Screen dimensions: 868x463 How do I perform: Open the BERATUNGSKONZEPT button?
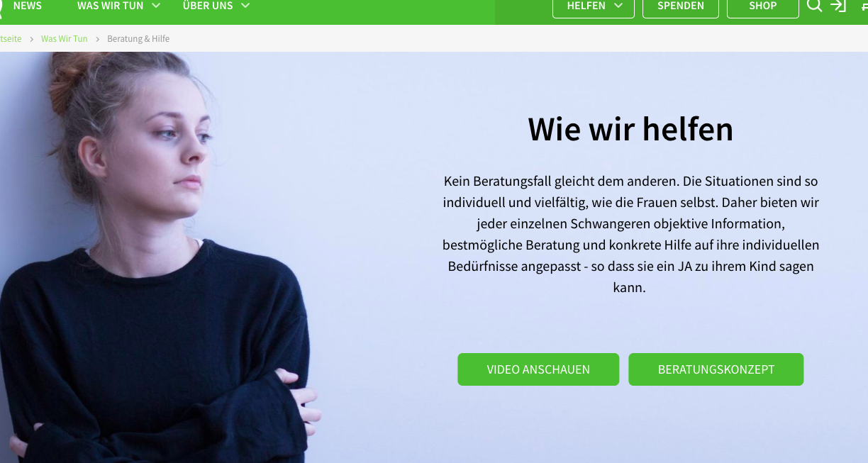pos(716,369)
